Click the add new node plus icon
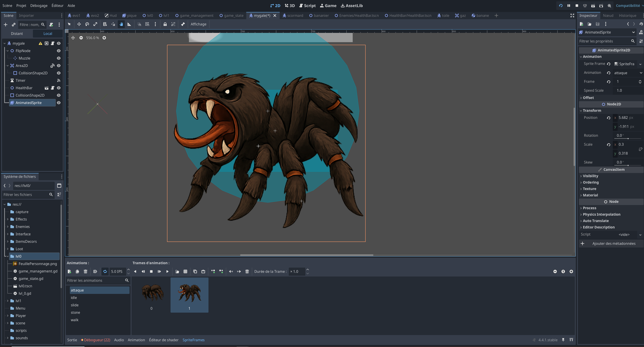644x347 pixels. tap(6, 25)
